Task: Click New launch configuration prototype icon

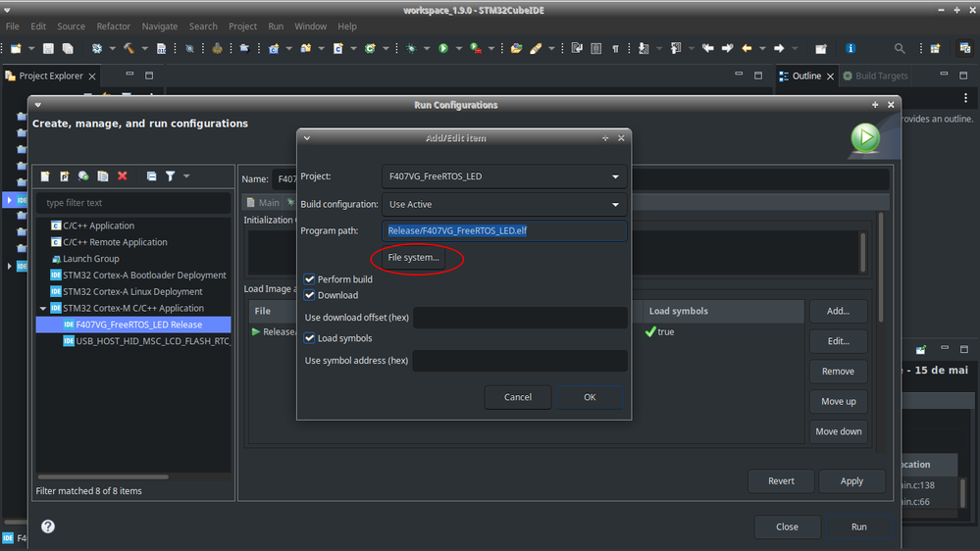Action: pyautogui.click(x=65, y=176)
